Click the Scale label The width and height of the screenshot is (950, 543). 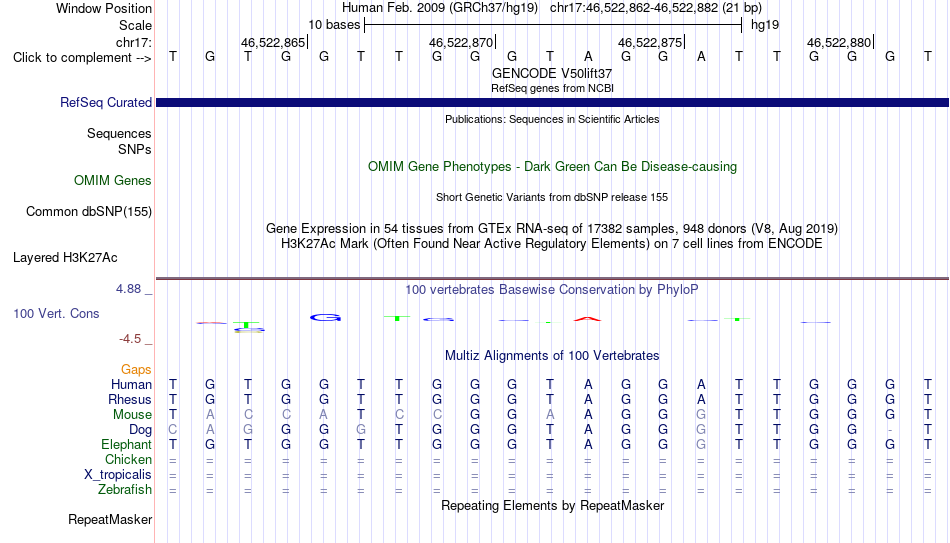[x=136, y=25]
